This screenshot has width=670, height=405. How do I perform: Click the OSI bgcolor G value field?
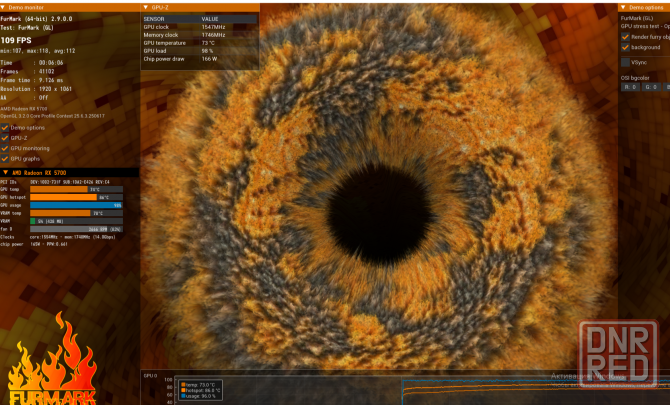point(651,87)
